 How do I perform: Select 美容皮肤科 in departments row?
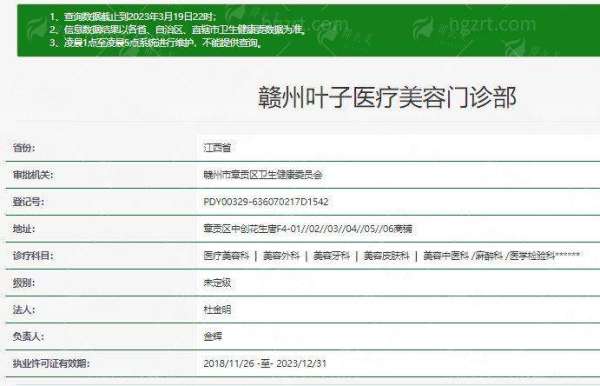[386, 256]
